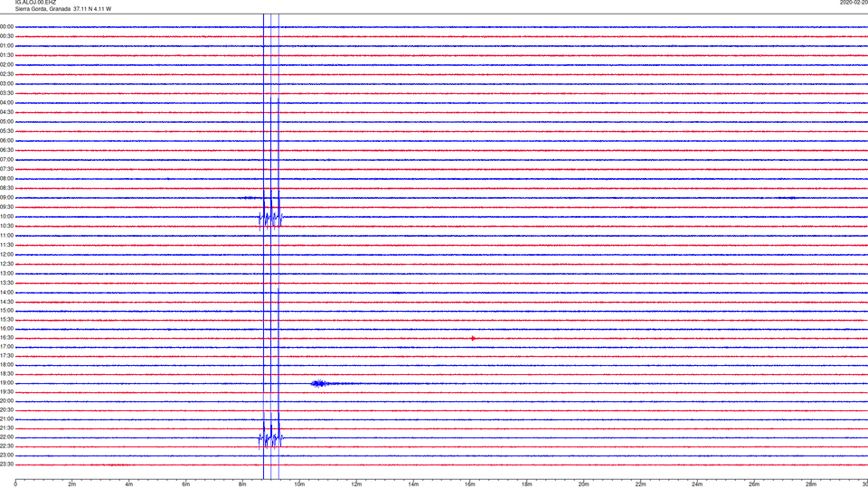This screenshot has height=488, width=868.
Task: Click the 11:00 time label
Action: [6, 235]
